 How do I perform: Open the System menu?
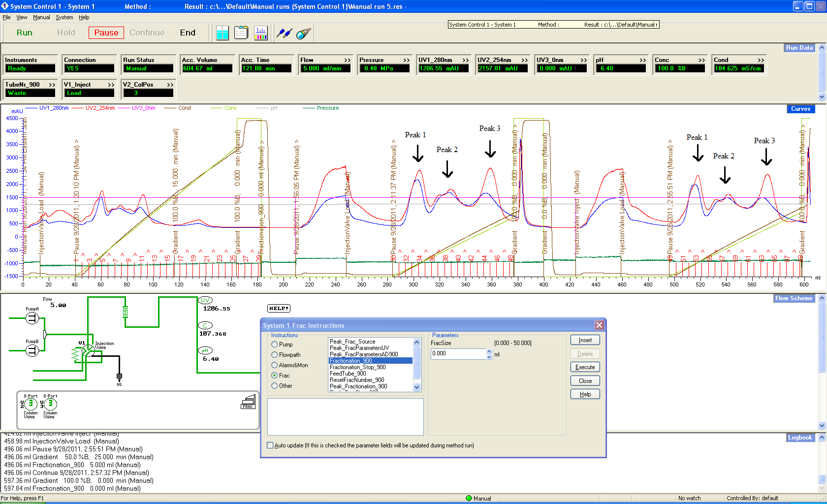(x=64, y=17)
